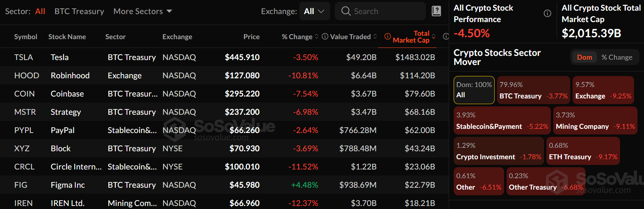The height and width of the screenshot is (209, 644).
Task: Select the All sector filter tab
Action: (x=40, y=11)
